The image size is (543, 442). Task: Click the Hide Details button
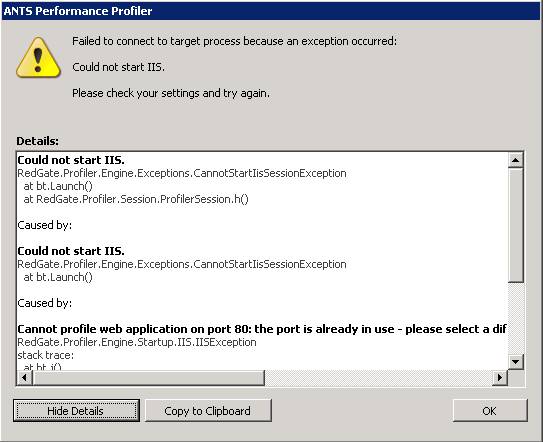[76, 410]
